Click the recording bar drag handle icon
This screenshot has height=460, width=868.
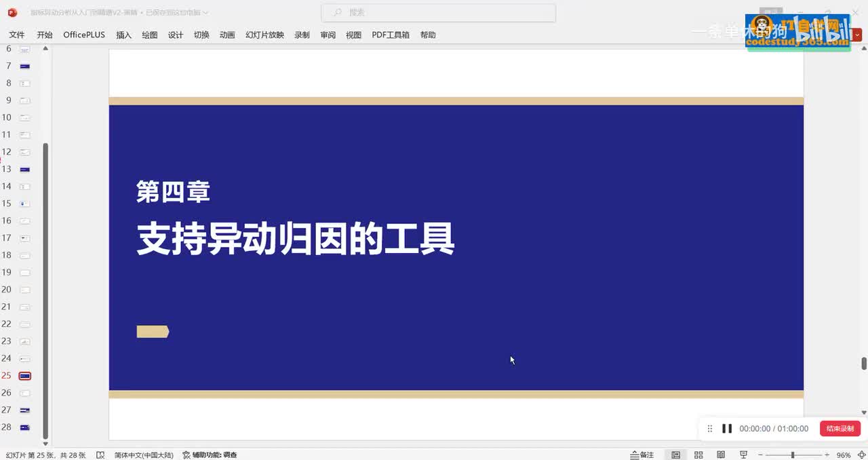pyautogui.click(x=710, y=429)
